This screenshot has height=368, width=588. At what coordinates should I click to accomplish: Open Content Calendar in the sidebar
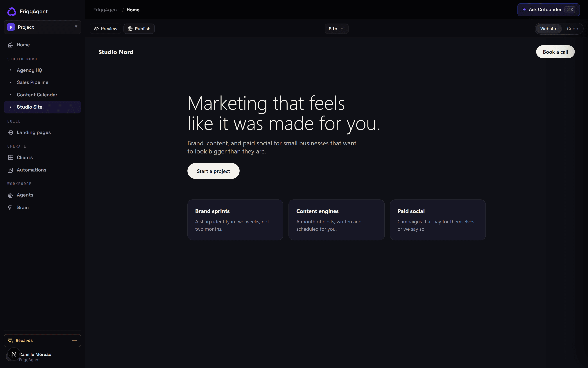(x=42, y=95)
